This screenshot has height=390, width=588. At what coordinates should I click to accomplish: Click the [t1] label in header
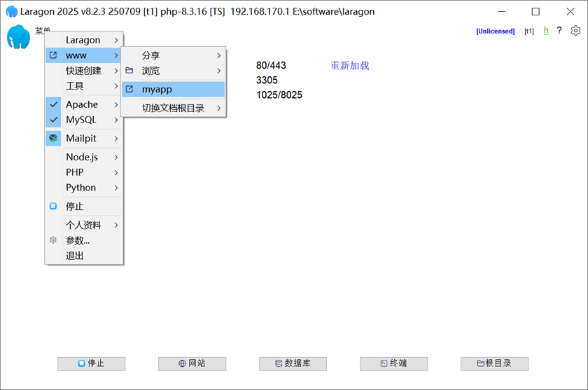529,31
